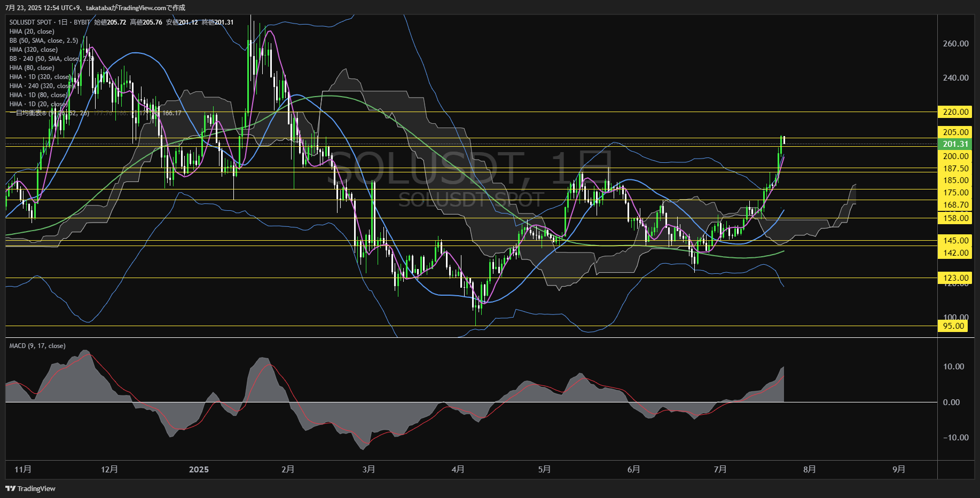Click the 8月 label on time axis
This screenshot has width=980, height=498.
(x=810, y=469)
